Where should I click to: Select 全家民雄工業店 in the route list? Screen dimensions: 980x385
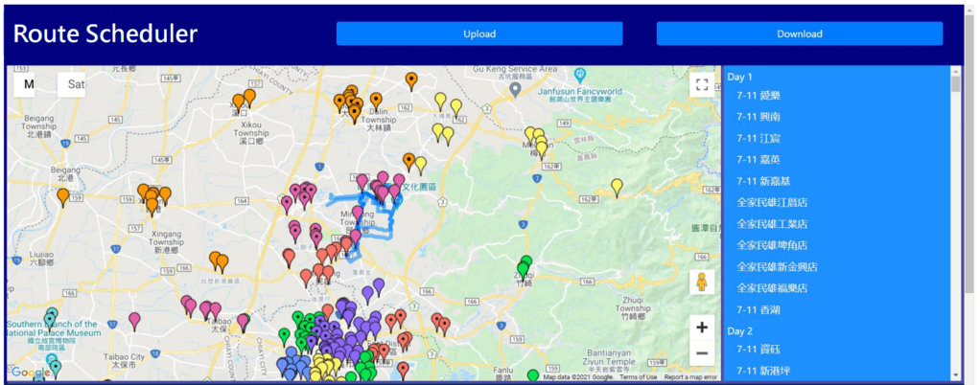771,224
